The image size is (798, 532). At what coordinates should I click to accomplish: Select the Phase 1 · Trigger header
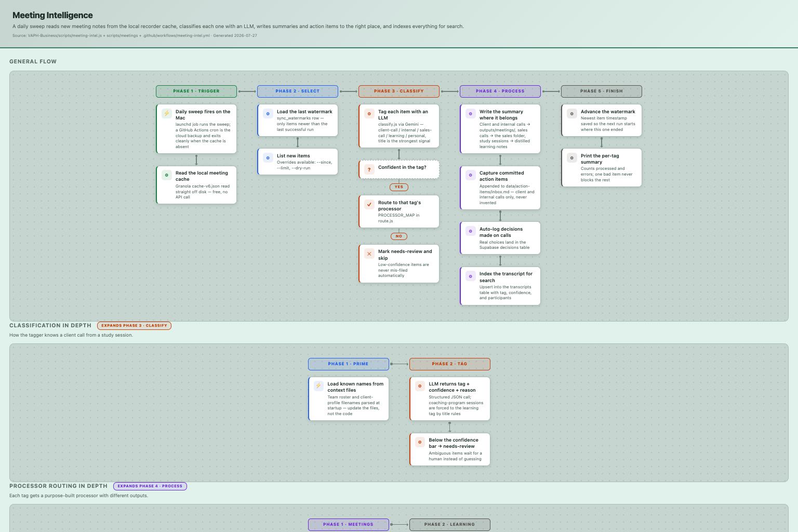pos(196,91)
